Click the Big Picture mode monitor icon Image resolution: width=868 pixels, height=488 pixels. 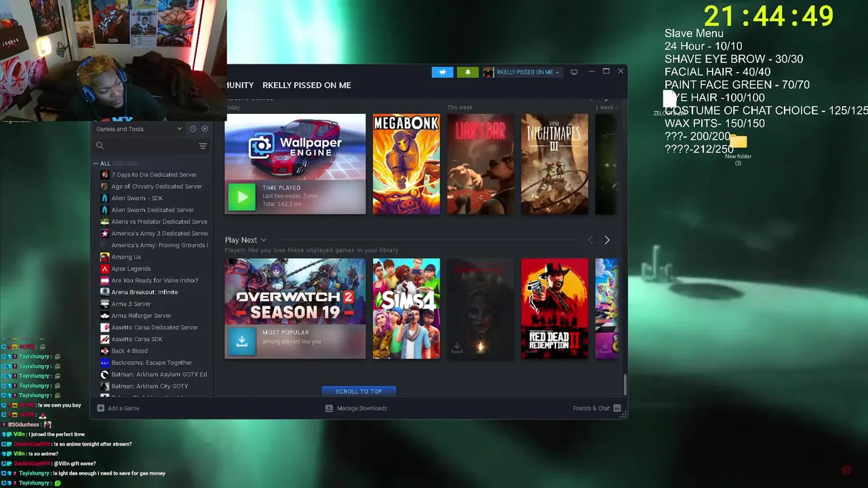[574, 72]
